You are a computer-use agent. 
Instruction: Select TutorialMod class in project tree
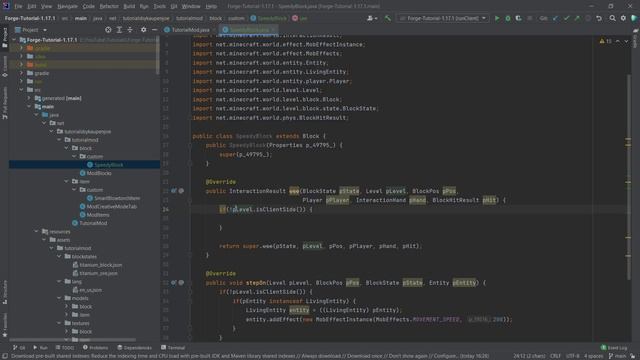[89, 223]
